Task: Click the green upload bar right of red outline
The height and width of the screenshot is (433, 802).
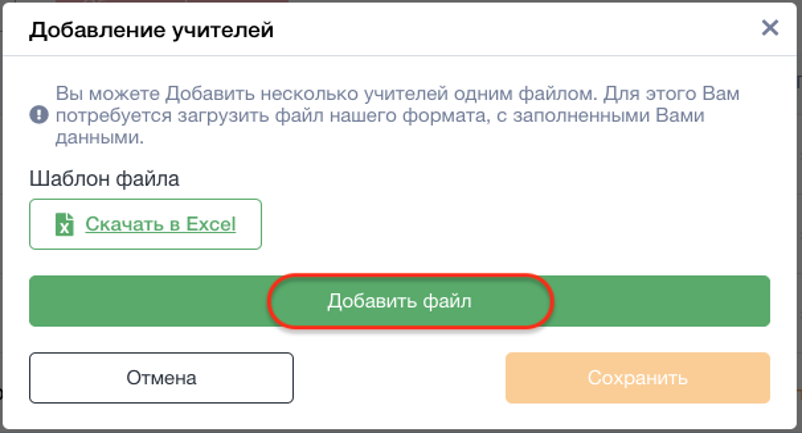Action: [x=662, y=301]
